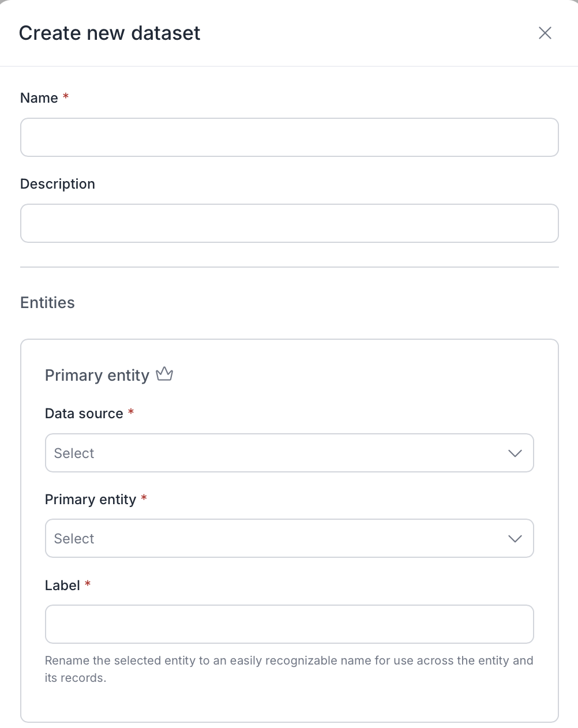The image size is (578, 728).
Task: Focus the Name text field
Action: (x=290, y=137)
